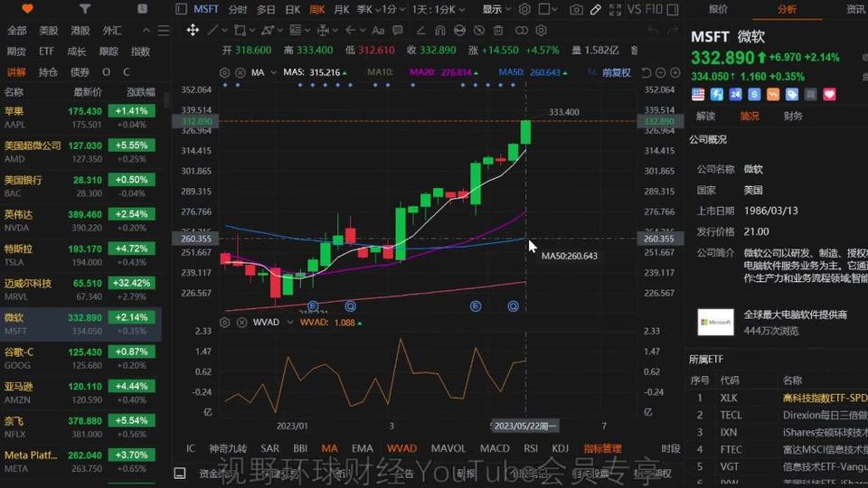This screenshot has height=488, width=868.
Task: Click the pink heart icon under MSFT quote
Action: (x=829, y=95)
